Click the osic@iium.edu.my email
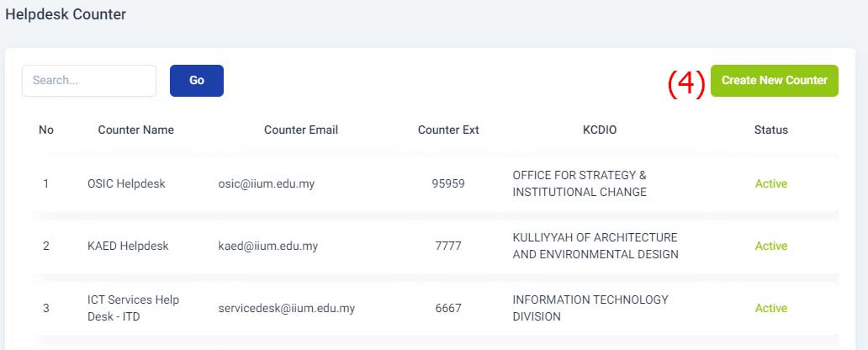The image size is (868, 350). [267, 184]
